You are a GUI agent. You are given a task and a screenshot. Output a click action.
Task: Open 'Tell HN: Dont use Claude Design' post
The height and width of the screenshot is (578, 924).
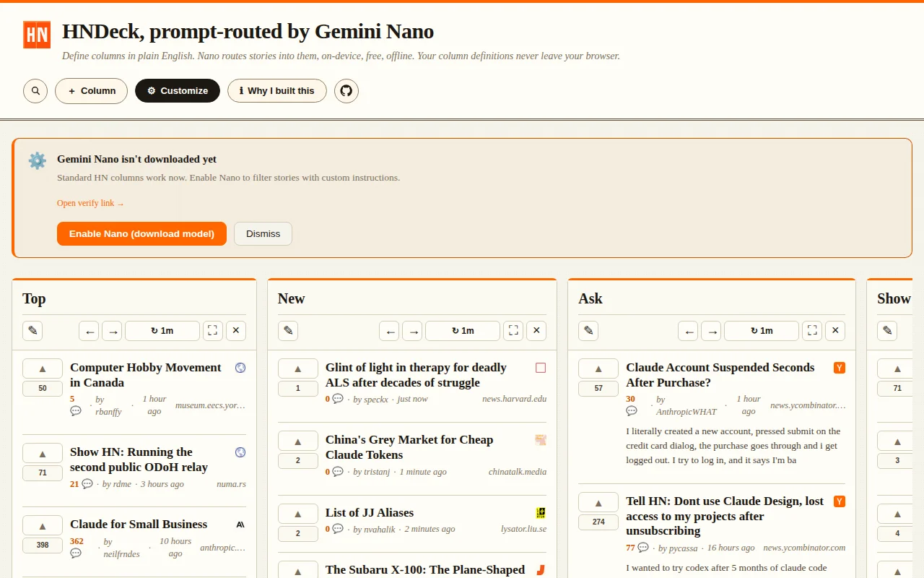(725, 516)
